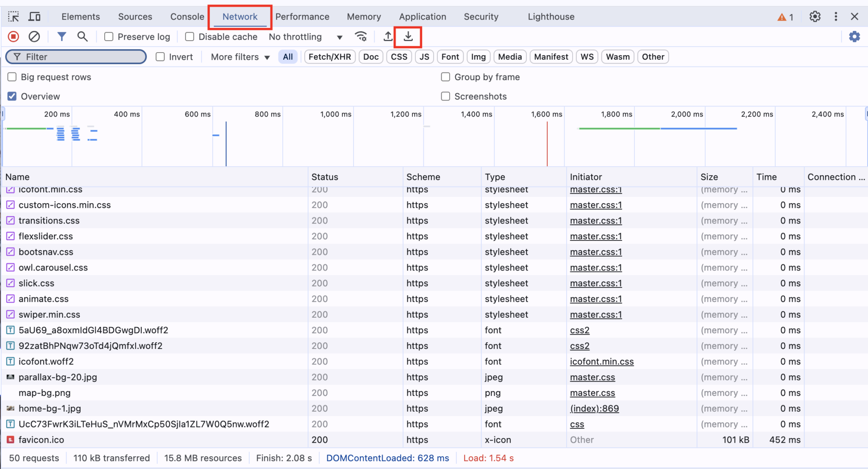Screen dimensions: 868x469
Task: Toggle device emulation mode
Action: pyautogui.click(x=34, y=16)
